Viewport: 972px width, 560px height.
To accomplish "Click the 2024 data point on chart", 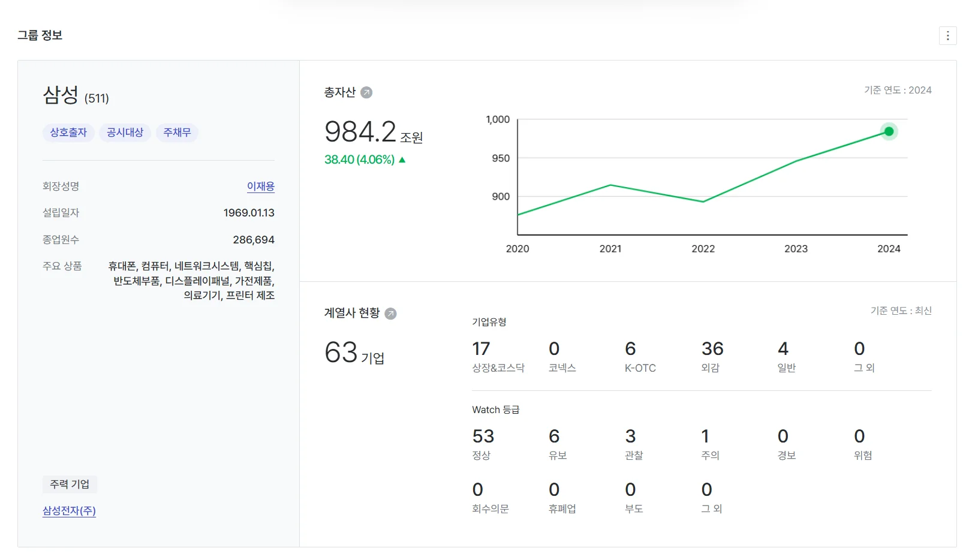I will click(889, 131).
